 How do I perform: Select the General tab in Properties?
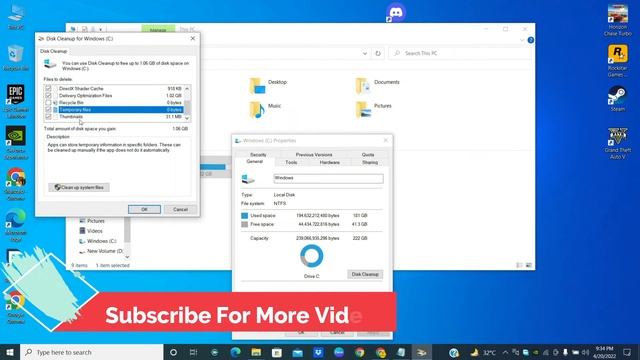[x=255, y=162]
